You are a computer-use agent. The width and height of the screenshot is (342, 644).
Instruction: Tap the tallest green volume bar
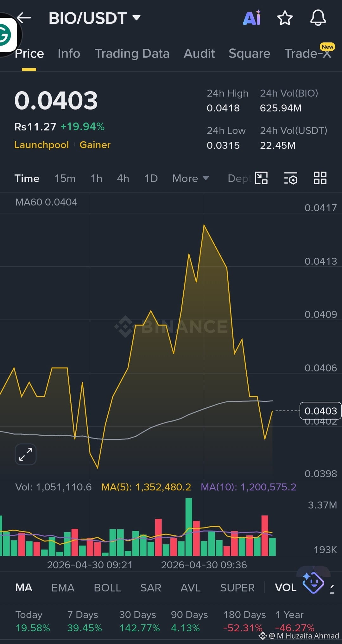point(189,527)
